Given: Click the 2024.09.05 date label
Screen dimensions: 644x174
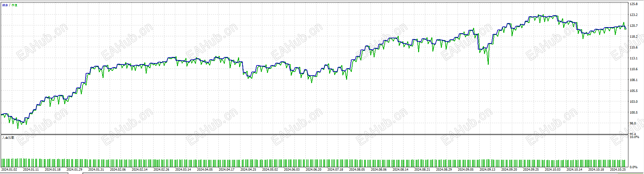Looking at the screenshot, I should click(466, 170).
